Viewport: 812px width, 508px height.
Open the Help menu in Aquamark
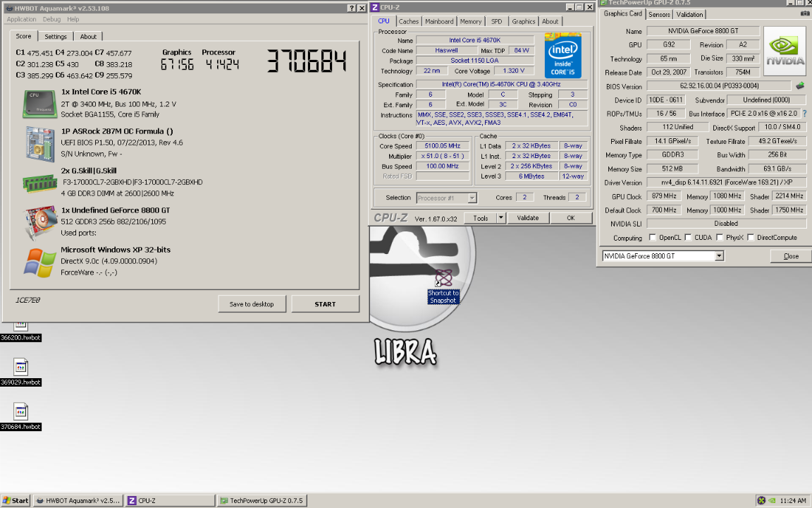[x=73, y=19]
